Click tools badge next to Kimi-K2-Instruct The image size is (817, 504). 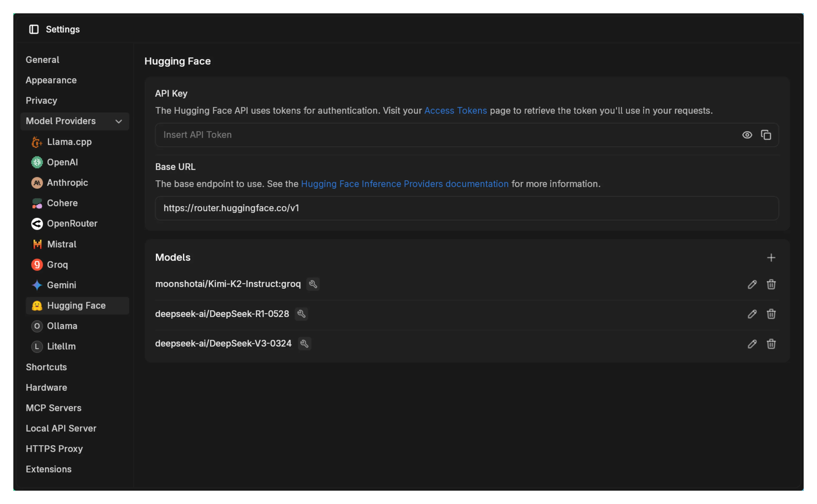tap(313, 284)
